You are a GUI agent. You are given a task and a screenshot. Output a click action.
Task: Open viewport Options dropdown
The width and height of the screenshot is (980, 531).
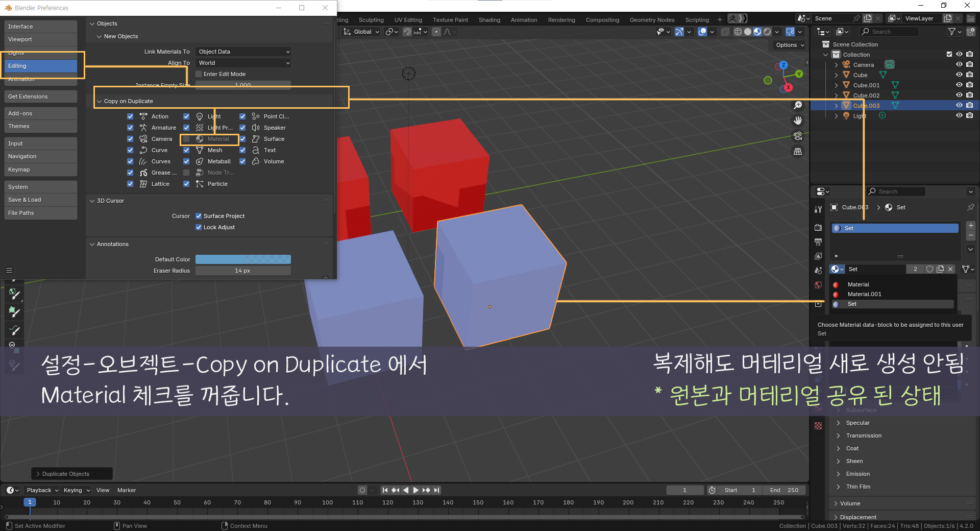pos(790,45)
